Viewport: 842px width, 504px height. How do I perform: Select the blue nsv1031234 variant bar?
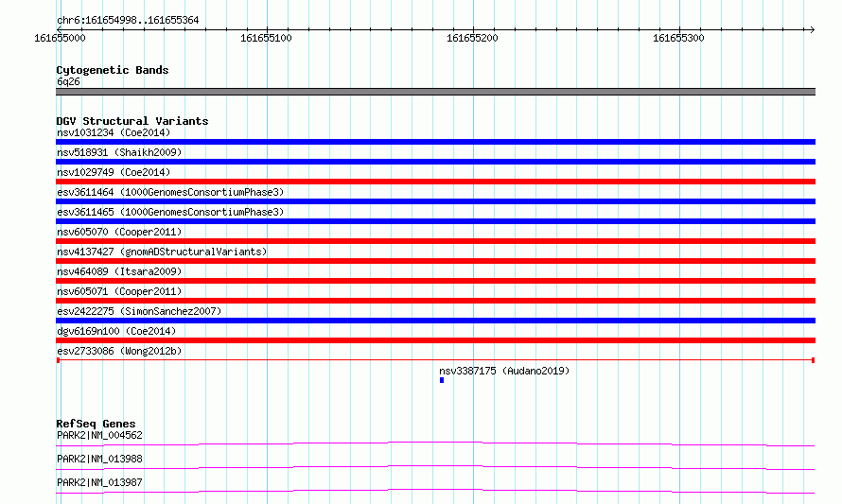(x=435, y=142)
